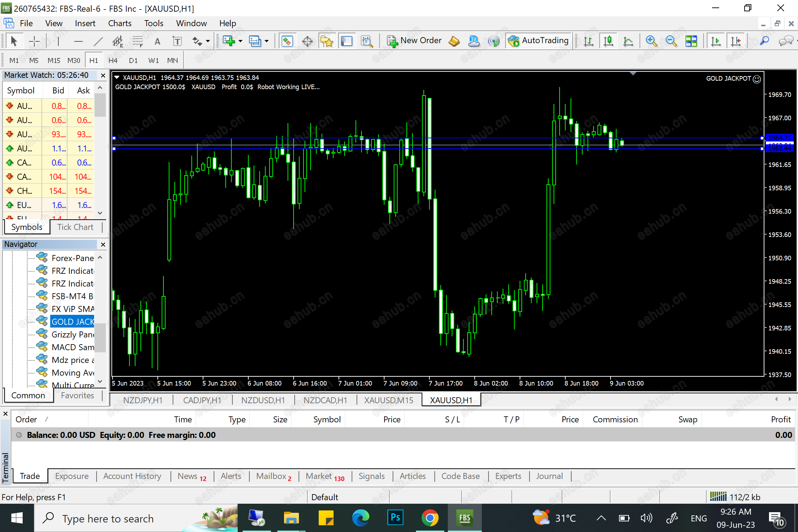Expand the profiles dropdown arrow
798x532 pixels.
coord(267,41)
